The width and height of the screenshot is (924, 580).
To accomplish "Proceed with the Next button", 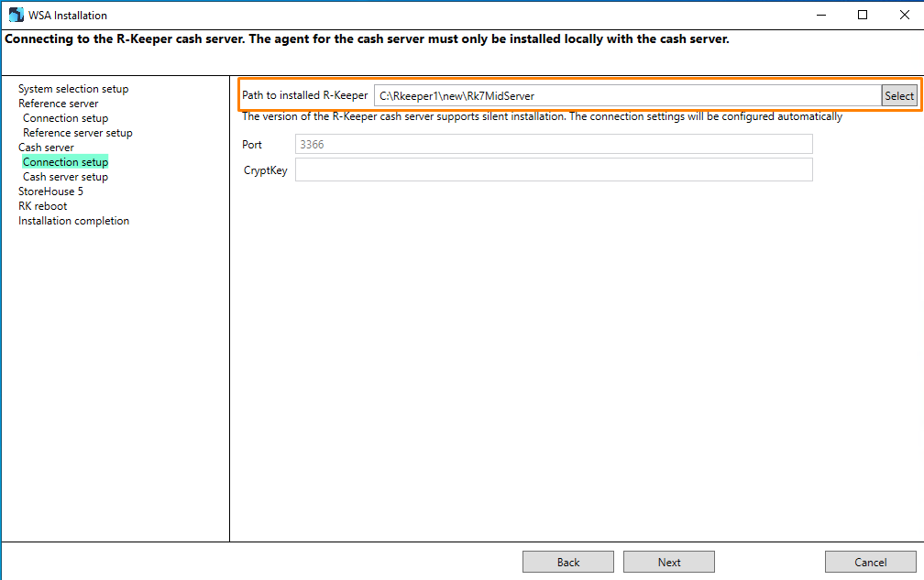I will (x=669, y=562).
